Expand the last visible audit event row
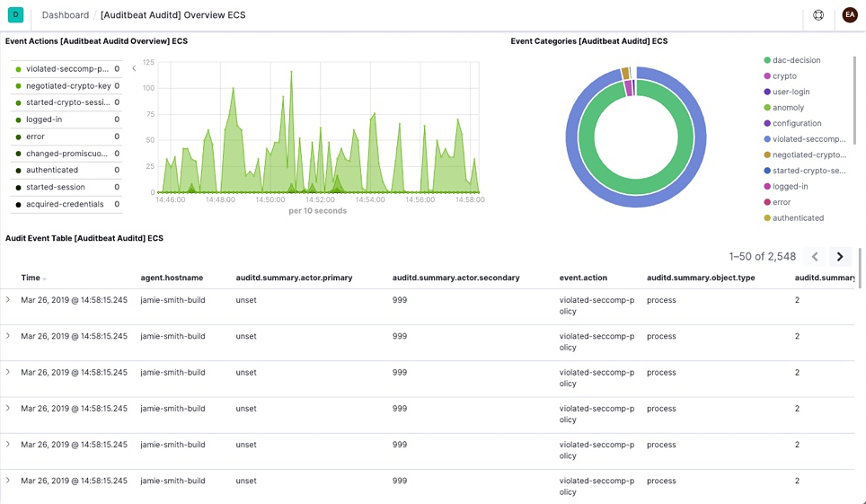 point(8,481)
